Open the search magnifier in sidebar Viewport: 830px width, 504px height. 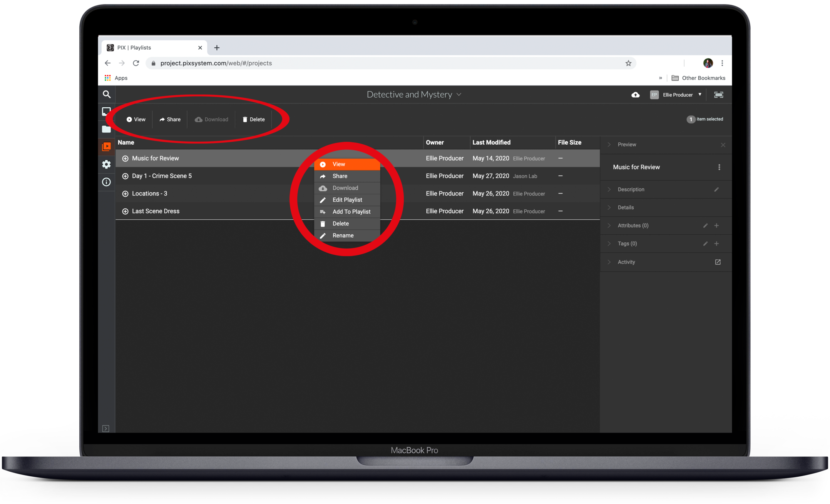[x=107, y=94]
